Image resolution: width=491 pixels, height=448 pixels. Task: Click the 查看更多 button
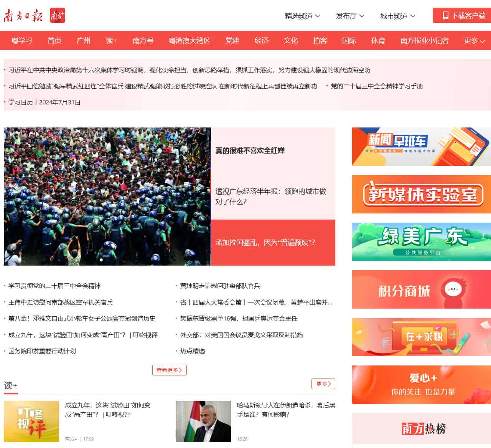[x=169, y=370]
